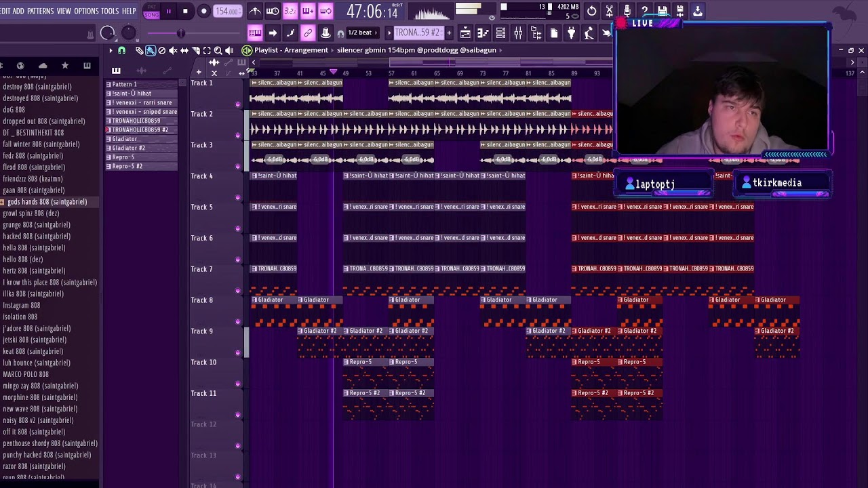Select gods hands 808 (saintgabriel) sample
Image resolution: width=868 pixels, height=488 pixels.
click(47, 202)
